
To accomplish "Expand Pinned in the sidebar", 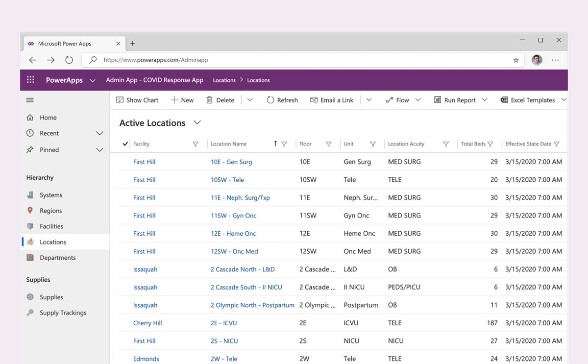I will pos(100,150).
